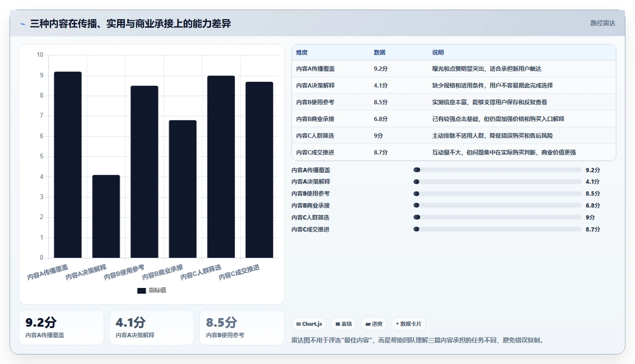This screenshot has width=635, height=364.
Task: Click progress bar for 内容C人群筛选
Action: [x=497, y=217]
